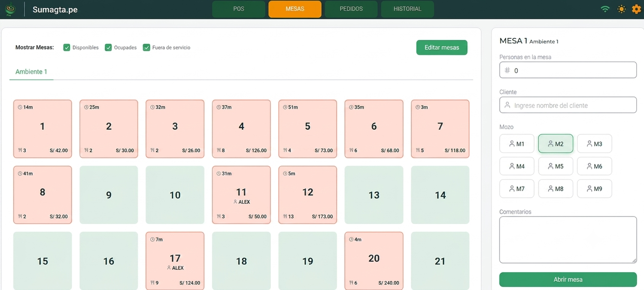Select the MESAS tab

(x=295, y=9)
